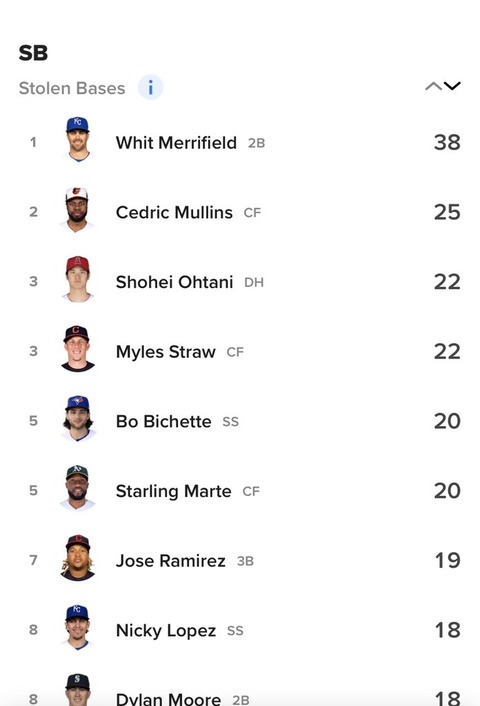Tap Myles Straw's player headshot
This screenshot has width=480, height=706.
(77, 348)
